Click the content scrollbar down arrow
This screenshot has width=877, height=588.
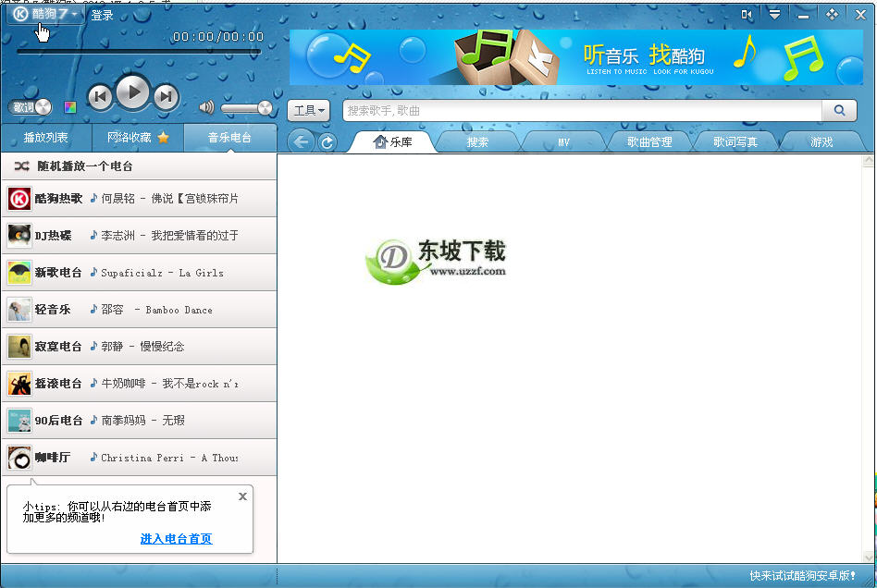tap(869, 557)
